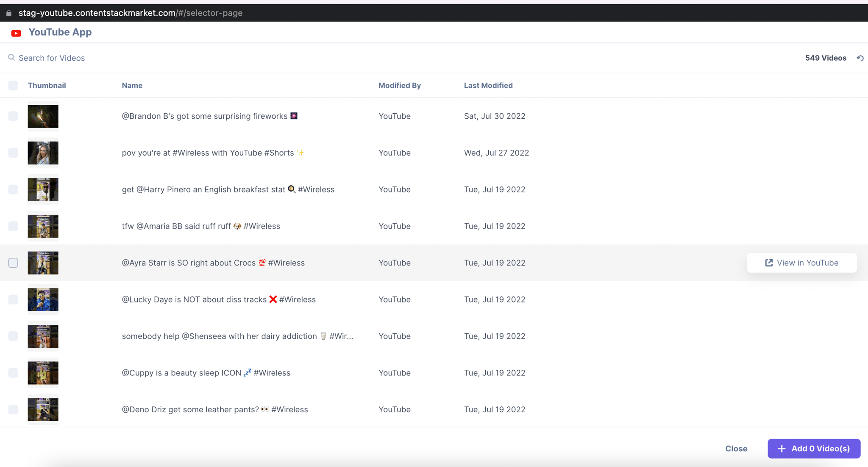Screen dimensions: 868x467
Task: Click the Thumbnail column header
Action: (x=47, y=86)
